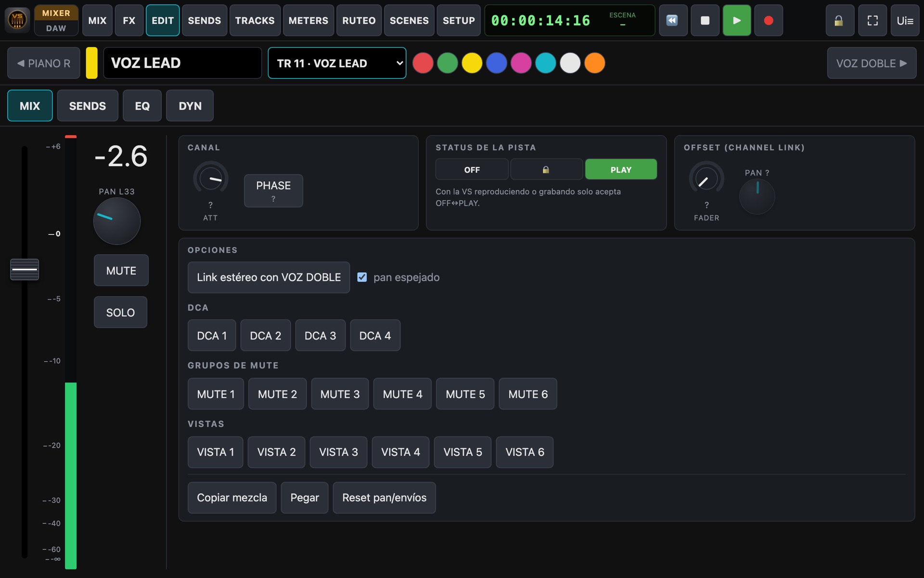The width and height of the screenshot is (924, 578).
Task: Open the Ui menu icon
Action: pyautogui.click(x=905, y=20)
